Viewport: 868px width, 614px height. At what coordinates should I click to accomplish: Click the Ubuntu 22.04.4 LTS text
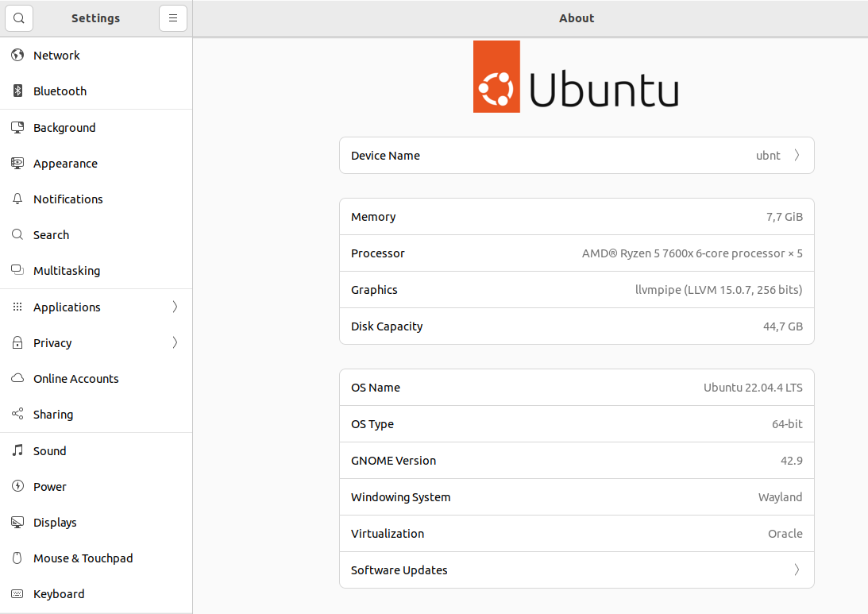(753, 388)
